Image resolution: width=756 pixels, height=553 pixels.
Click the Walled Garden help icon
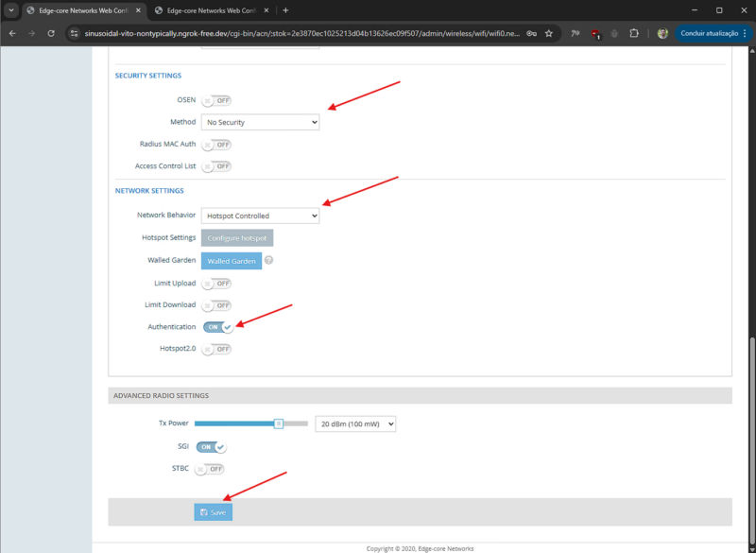point(269,260)
